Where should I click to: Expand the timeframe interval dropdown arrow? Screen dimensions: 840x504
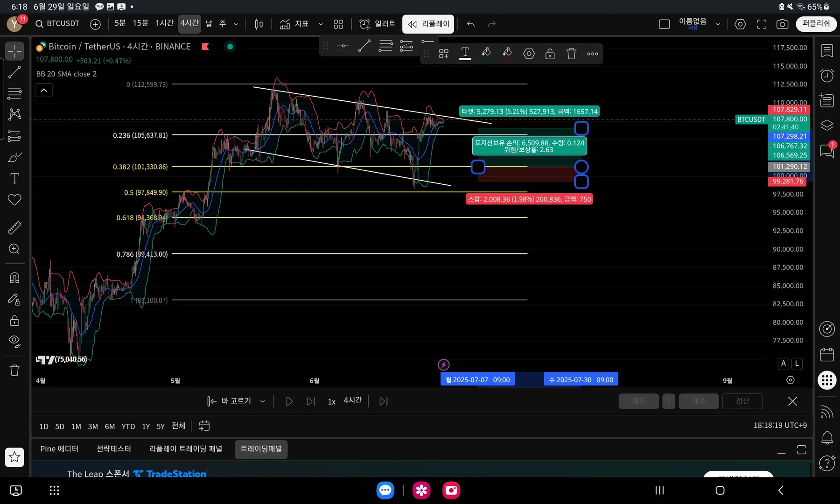tap(236, 24)
